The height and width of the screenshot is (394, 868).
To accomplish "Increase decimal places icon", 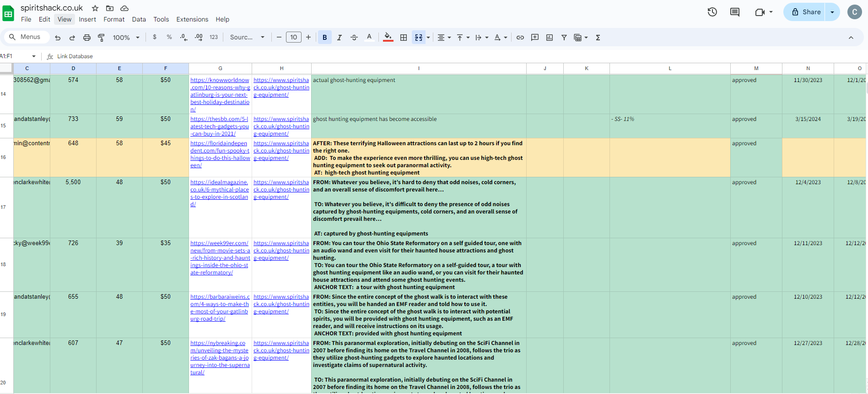I will (x=199, y=37).
